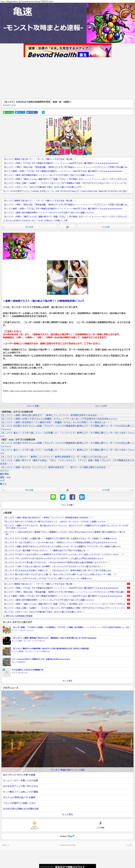
Task: Click the colorful turtle monster article thumbnail
Action: [x=19, y=246]
